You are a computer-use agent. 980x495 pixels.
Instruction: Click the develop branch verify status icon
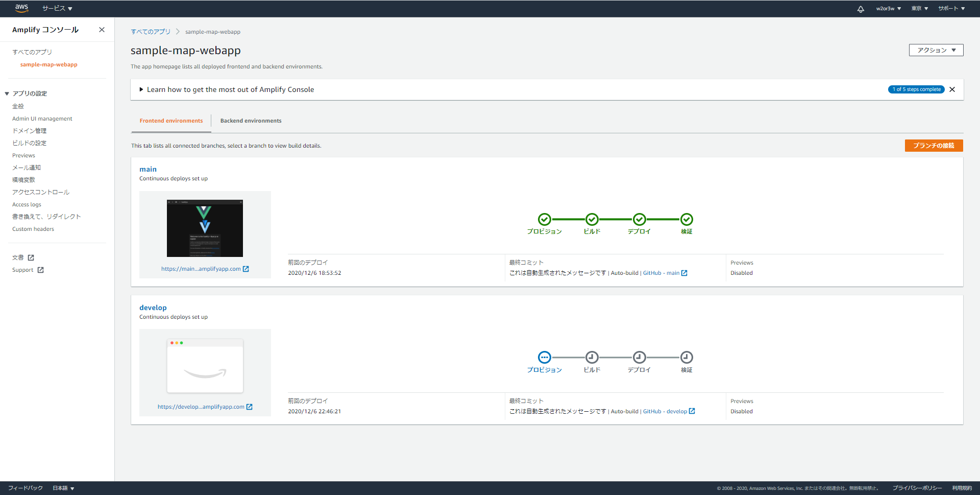click(687, 357)
